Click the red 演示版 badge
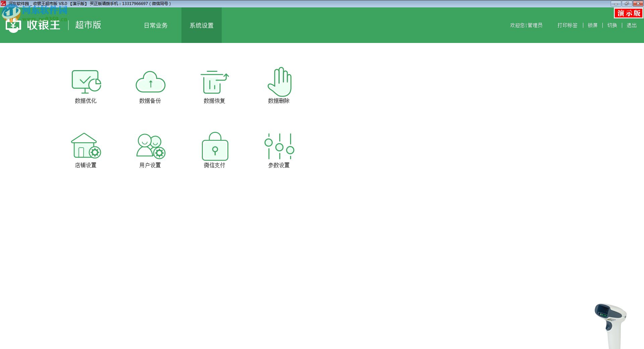This screenshot has width=644, height=349. [x=629, y=13]
